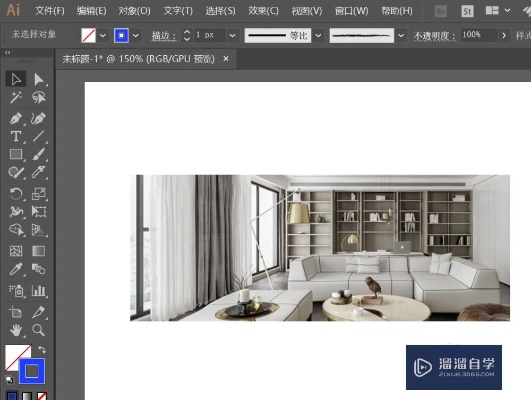Select the Magic Wand tool
The height and width of the screenshot is (400, 531).
(x=16, y=98)
